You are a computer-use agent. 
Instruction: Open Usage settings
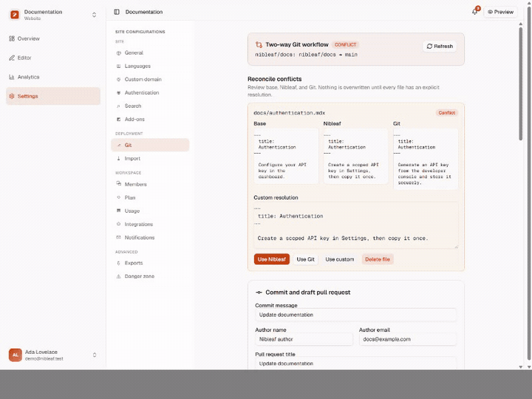(x=150, y=211)
